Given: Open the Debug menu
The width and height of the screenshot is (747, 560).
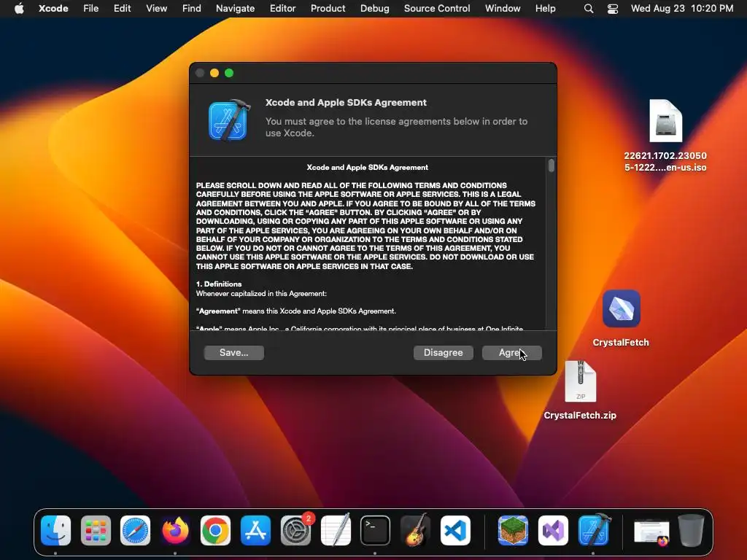Looking at the screenshot, I should (374, 8).
